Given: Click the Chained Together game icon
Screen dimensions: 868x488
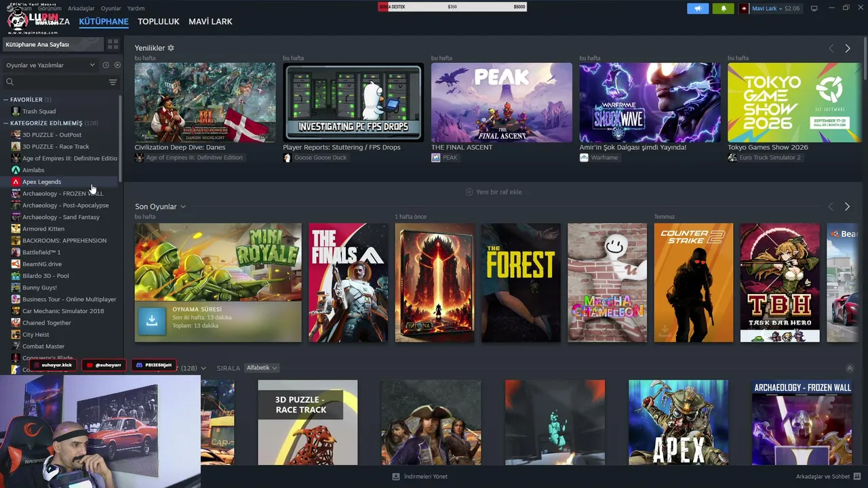Looking at the screenshot, I should (16, 323).
